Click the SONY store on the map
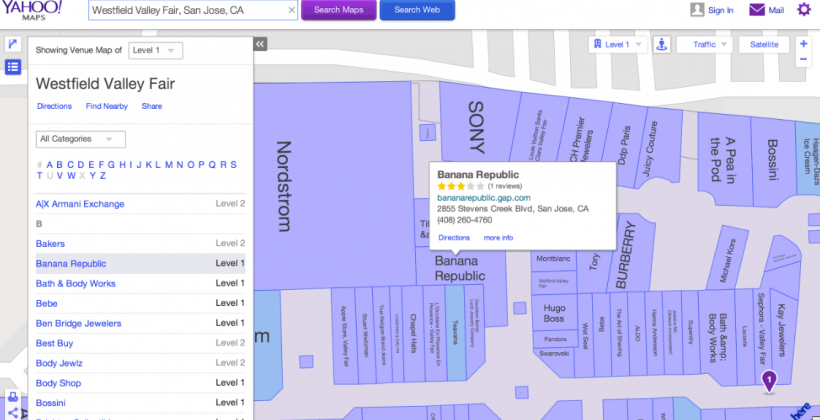 476,127
